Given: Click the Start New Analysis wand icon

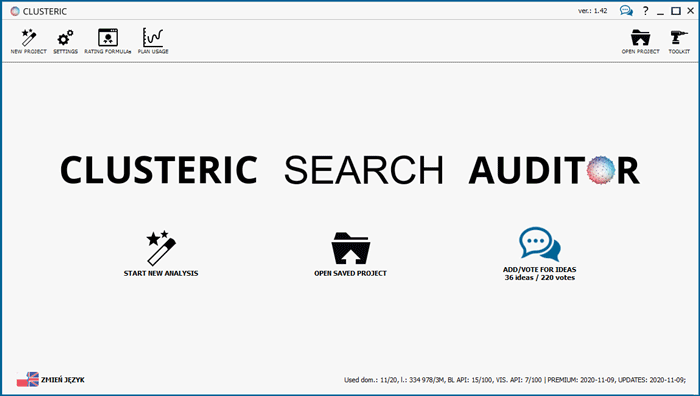Looking at the screenshot, I should tap(161, 248).
